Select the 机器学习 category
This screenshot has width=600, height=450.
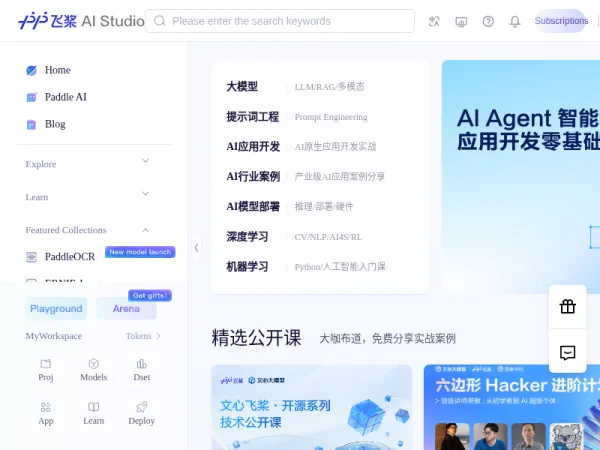click(x=247, y=267)
